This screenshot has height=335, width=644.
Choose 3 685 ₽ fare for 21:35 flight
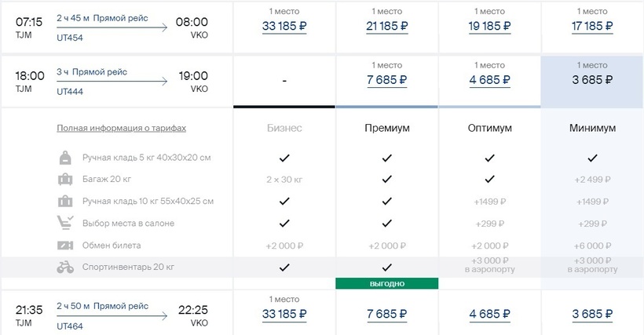pyautogui.click(x=592, y=314)
